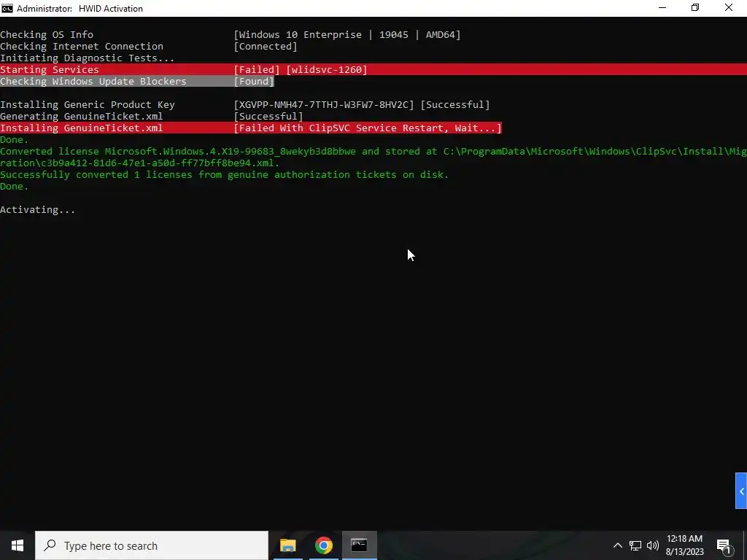
Task: Open the Windows Start menu
Action: [18, 545]
